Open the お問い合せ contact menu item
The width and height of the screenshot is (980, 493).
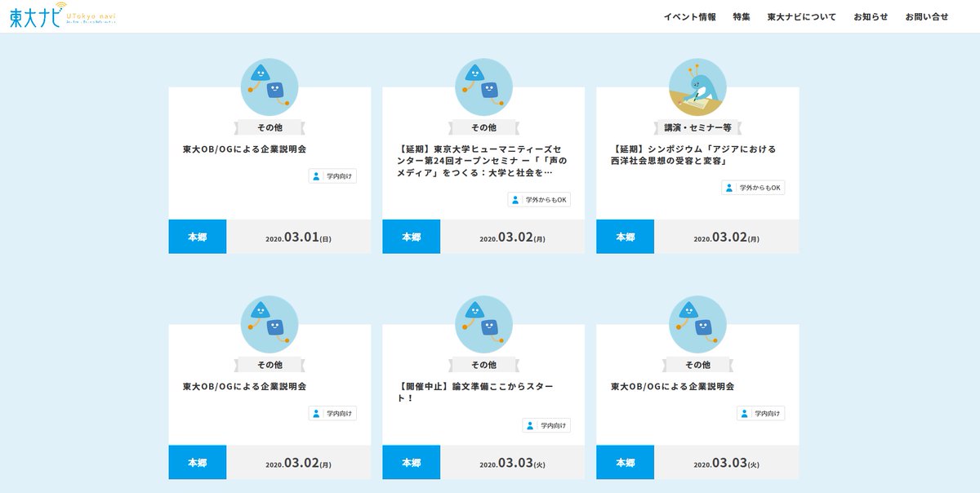pos(927,16)
